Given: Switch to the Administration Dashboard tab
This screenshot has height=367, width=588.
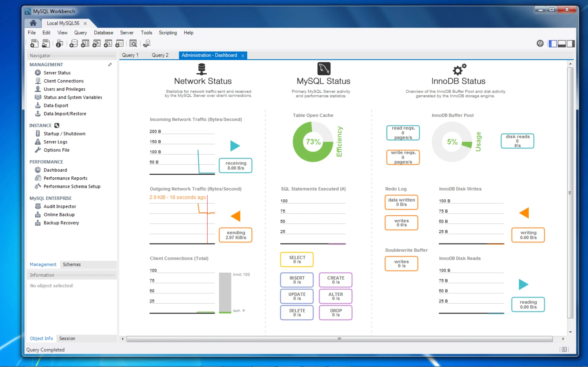Looking at the screenshot, I should coord(209,55).
